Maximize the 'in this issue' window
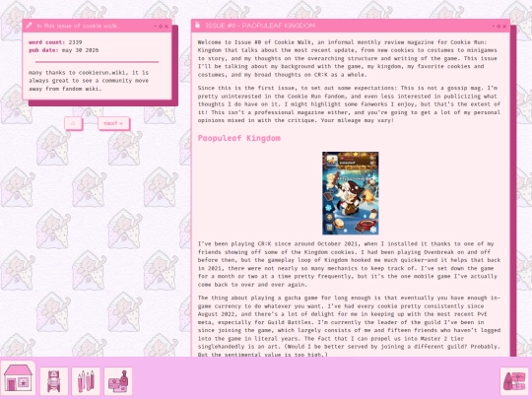This screenshot has height=399, width=532. pyautogui.click(x=161, y=27)
